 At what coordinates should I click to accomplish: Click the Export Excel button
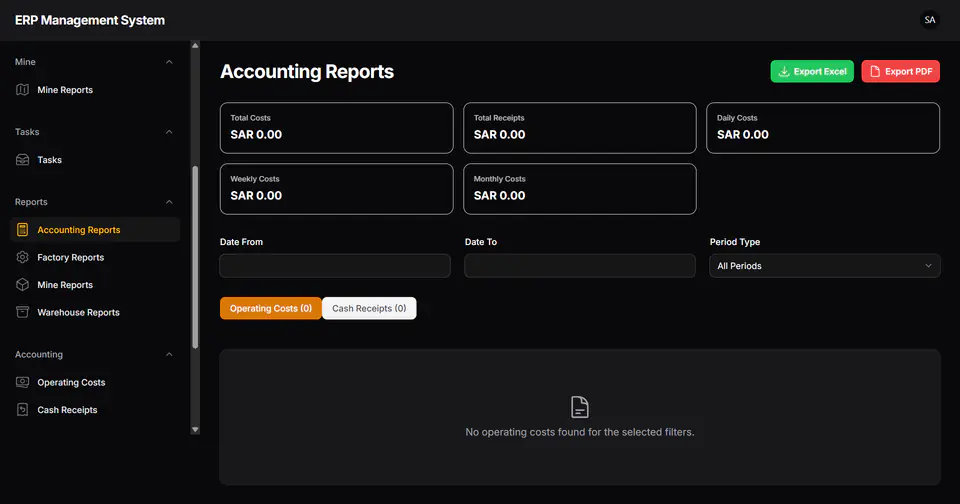pos(812,72)
